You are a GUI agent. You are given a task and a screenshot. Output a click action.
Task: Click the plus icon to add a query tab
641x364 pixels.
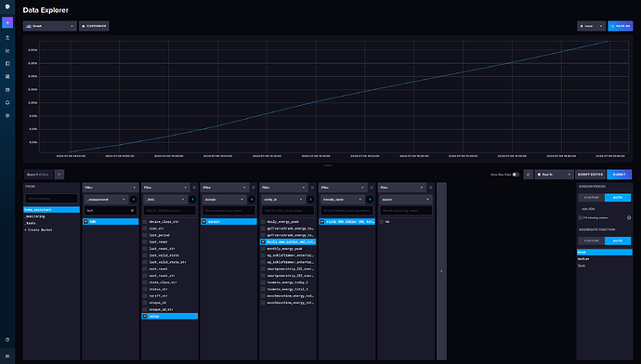[59, 175]
